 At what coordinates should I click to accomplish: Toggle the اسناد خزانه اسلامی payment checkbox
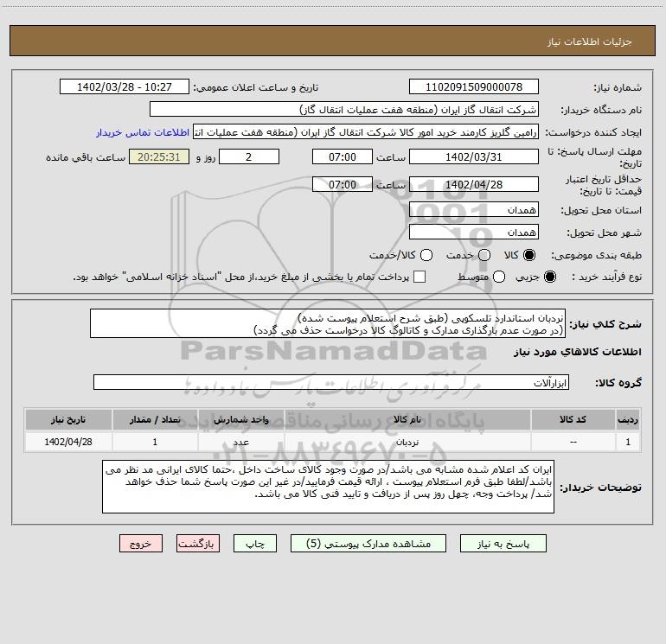coord(419,277)
